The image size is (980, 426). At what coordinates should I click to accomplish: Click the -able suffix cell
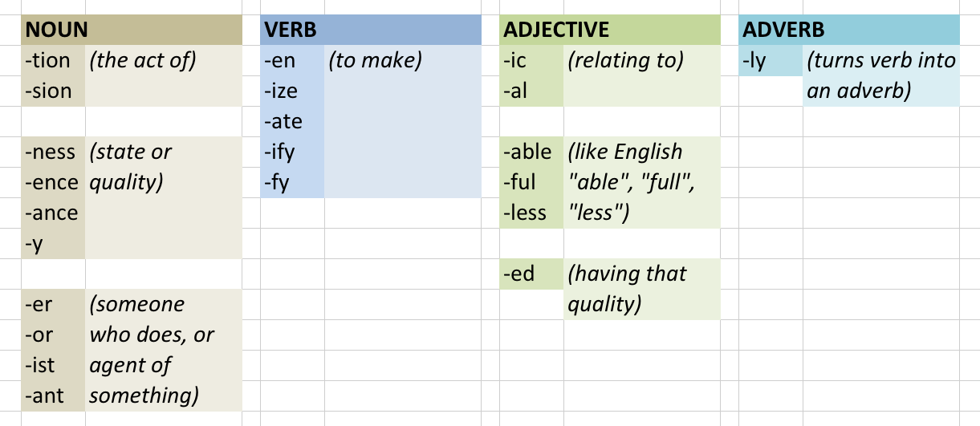click(x=531, y=152)
